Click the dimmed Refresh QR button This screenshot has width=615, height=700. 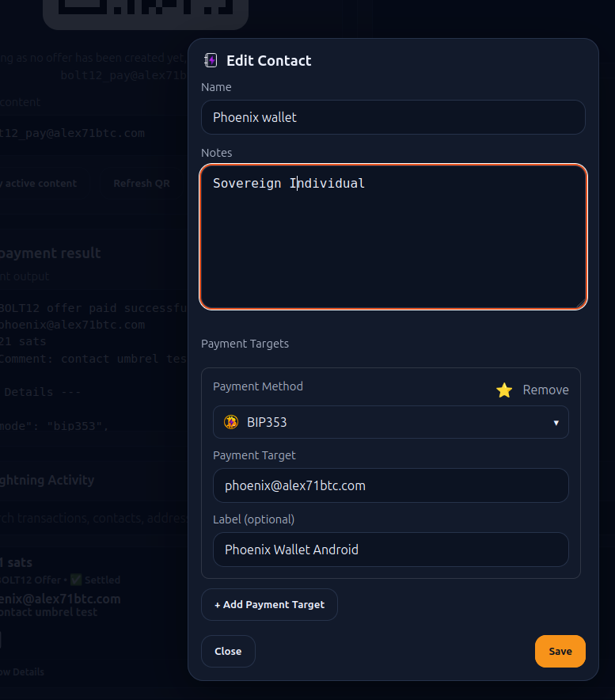click(142, 184)
